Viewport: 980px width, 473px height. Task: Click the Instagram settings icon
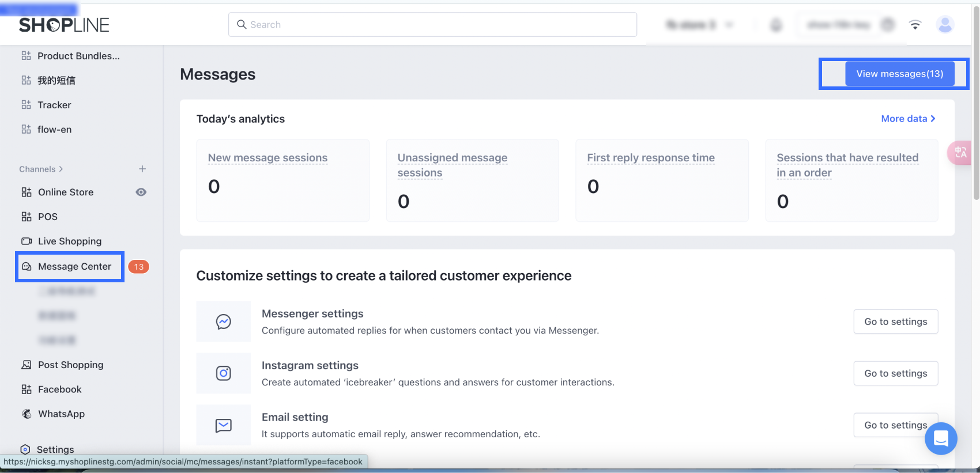pyautogui.click(x=223, y=373)
